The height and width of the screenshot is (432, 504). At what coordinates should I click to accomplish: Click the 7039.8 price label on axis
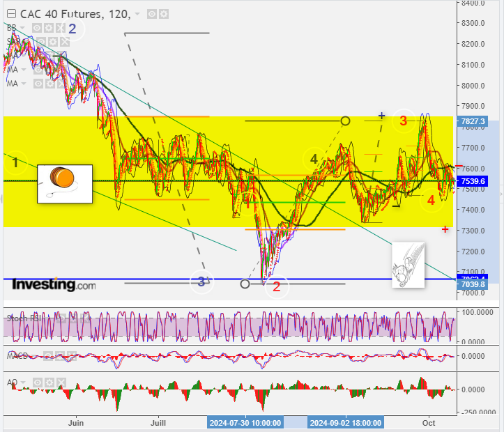click(x=473, y=284)
